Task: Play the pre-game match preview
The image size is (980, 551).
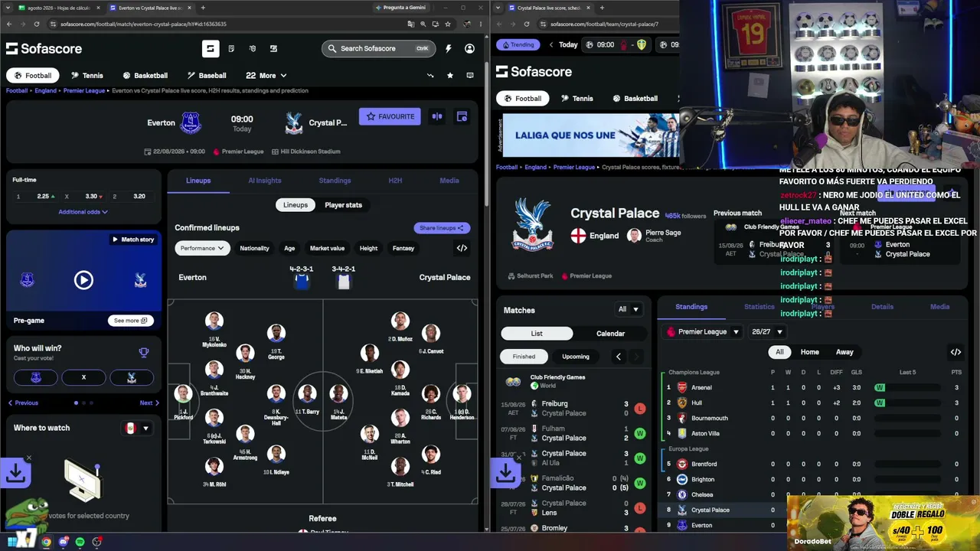Action: (x=83, y=280)
